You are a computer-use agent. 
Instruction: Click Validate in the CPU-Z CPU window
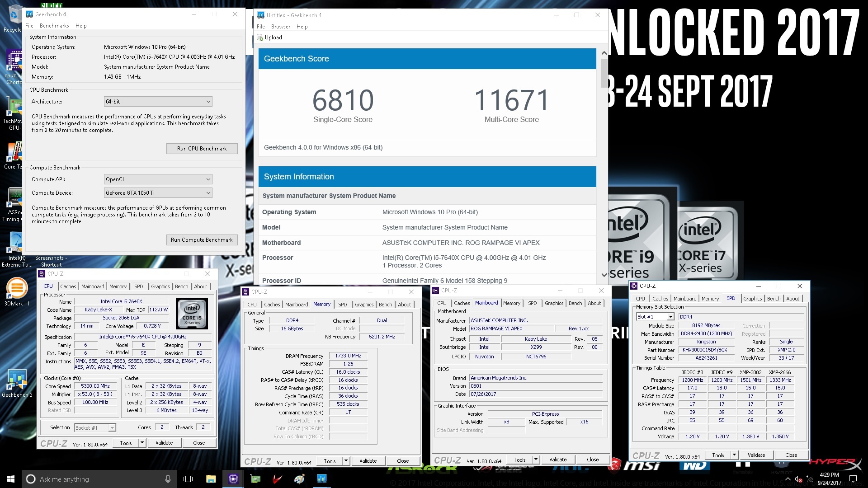[164, 443]
